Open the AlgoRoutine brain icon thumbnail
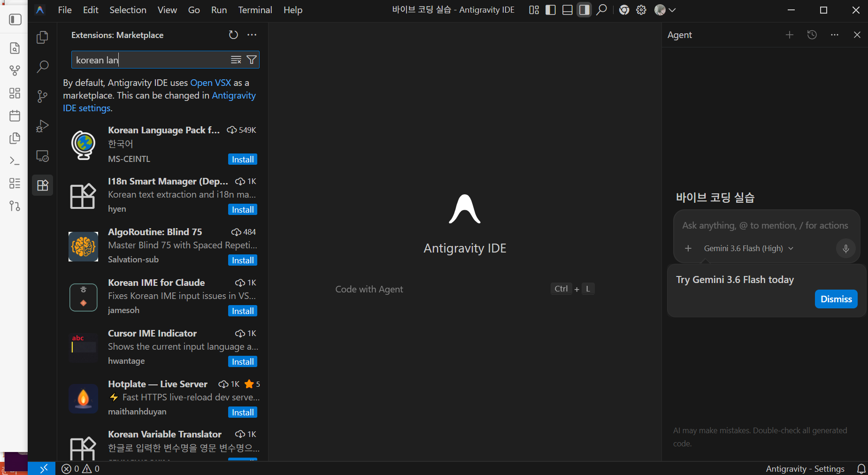Image resolution: width=868 pixels, height=475 pixels. pyautogui.click(x=83, y=246)
